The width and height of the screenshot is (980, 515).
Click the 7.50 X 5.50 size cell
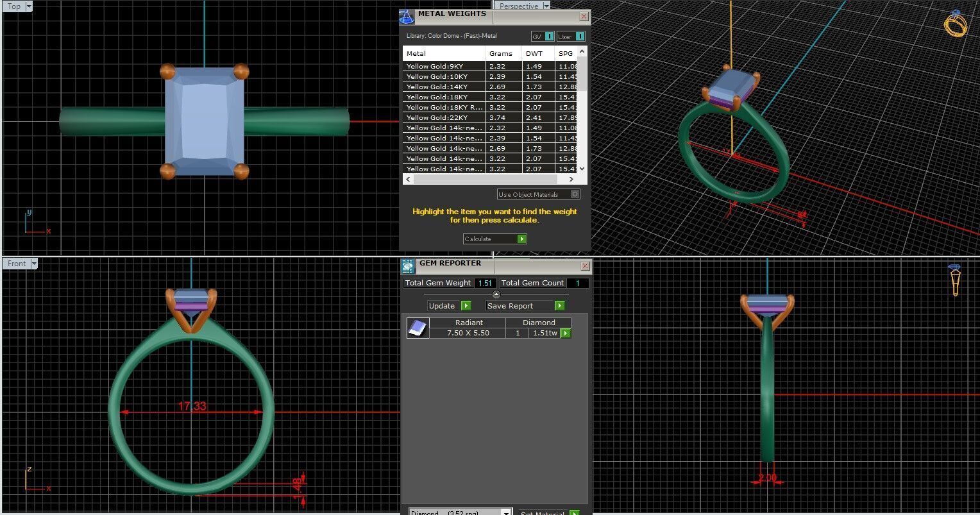[x=468, y=333]
